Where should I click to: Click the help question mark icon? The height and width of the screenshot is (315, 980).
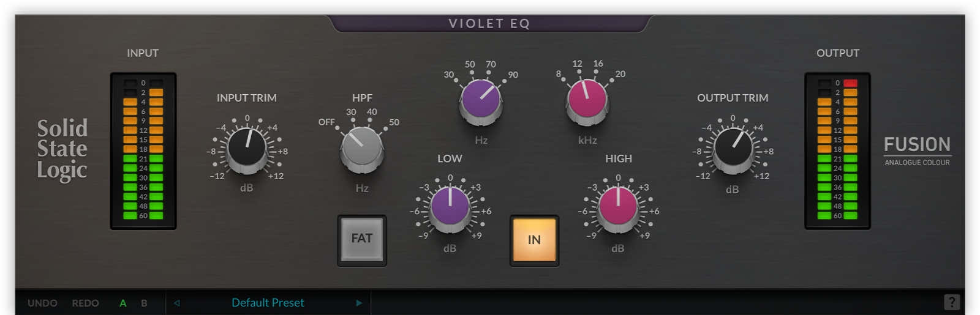pos(951,302)
